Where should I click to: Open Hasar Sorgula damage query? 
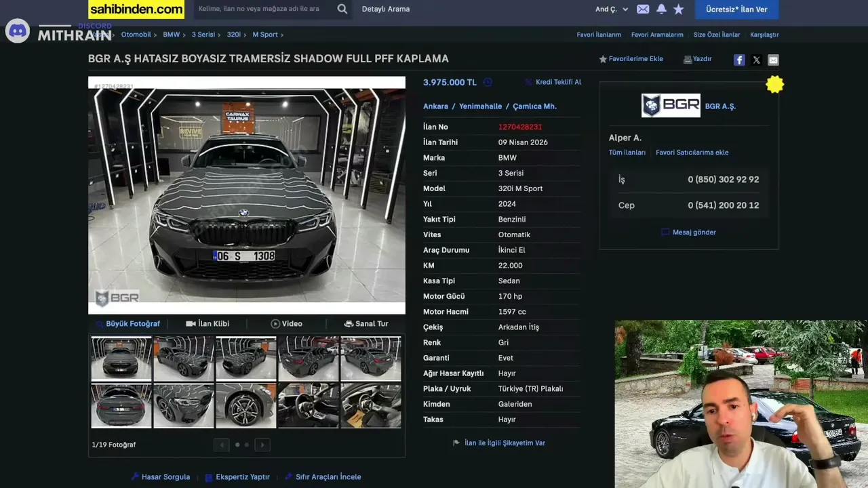click(x=161, y=477)
